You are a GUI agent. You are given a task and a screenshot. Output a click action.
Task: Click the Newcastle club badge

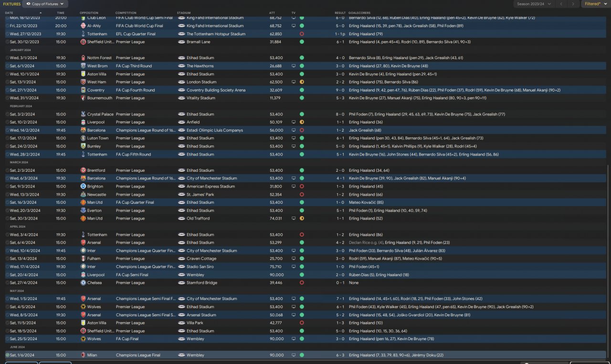(x=83, y=194)
